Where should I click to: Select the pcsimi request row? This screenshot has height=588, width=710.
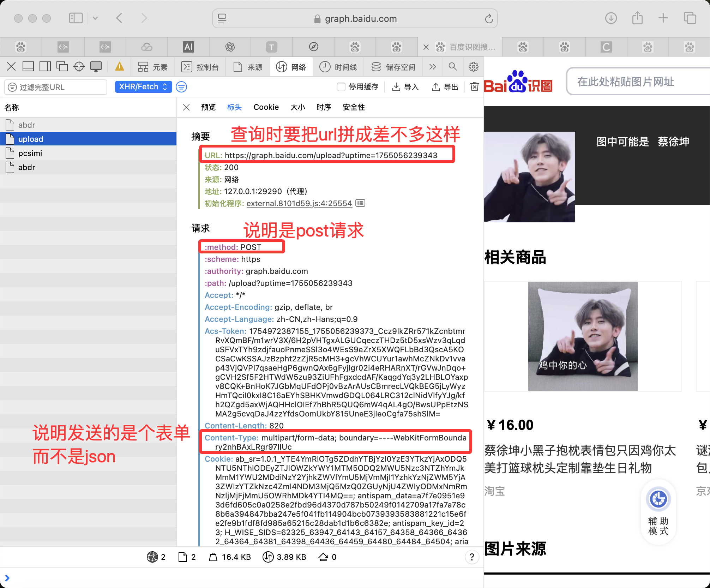(x=88, y=153)
